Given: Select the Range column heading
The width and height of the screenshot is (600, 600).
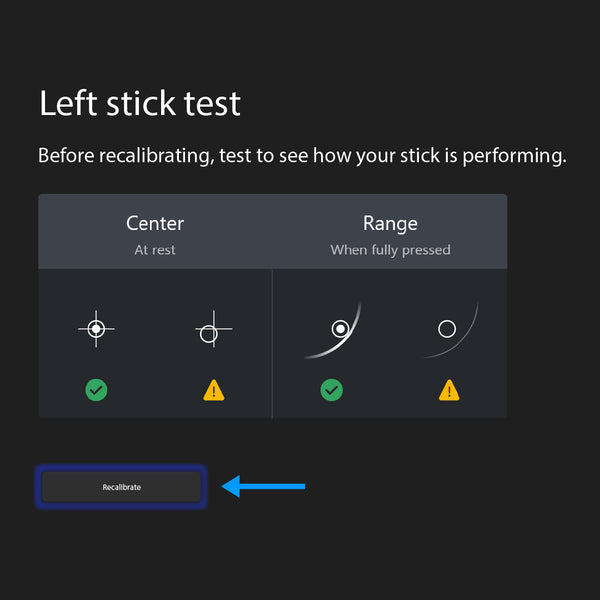Looking at the screenshot, I should tap(390, 223).
